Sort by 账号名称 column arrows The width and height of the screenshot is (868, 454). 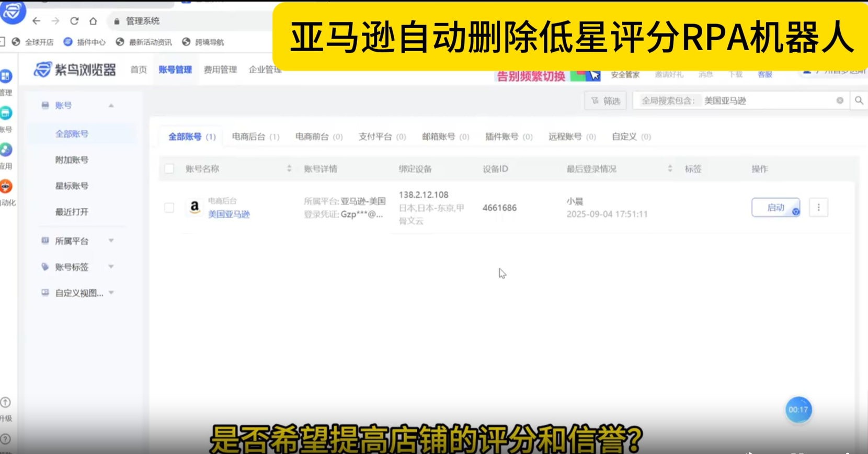[x=289, y=168]
